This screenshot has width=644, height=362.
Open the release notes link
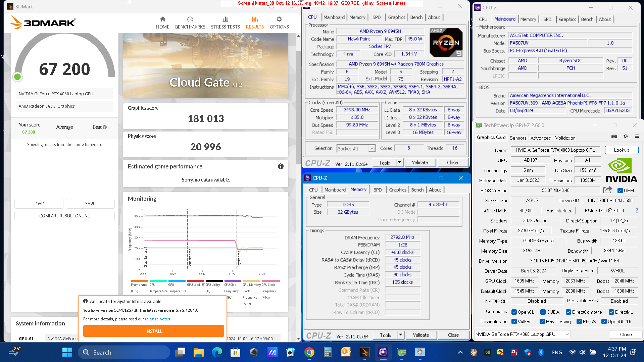tap(157, 319)
